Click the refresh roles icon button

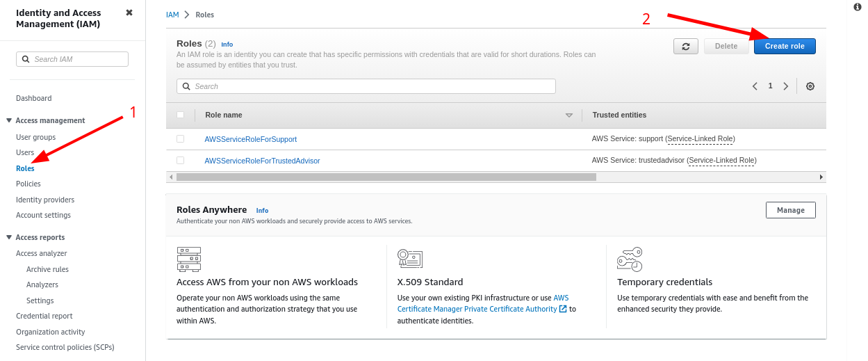[686, 46]
